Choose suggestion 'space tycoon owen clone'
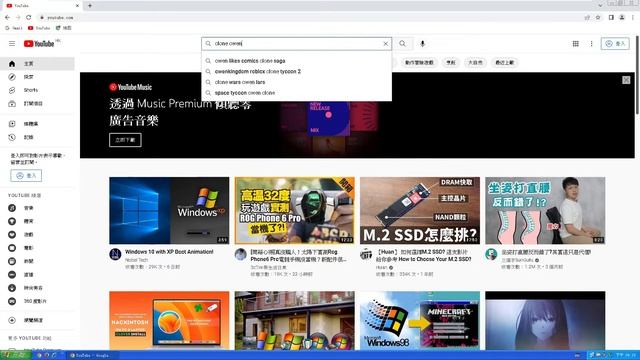Viewport: 640px width, 360px height. point(296,93)
